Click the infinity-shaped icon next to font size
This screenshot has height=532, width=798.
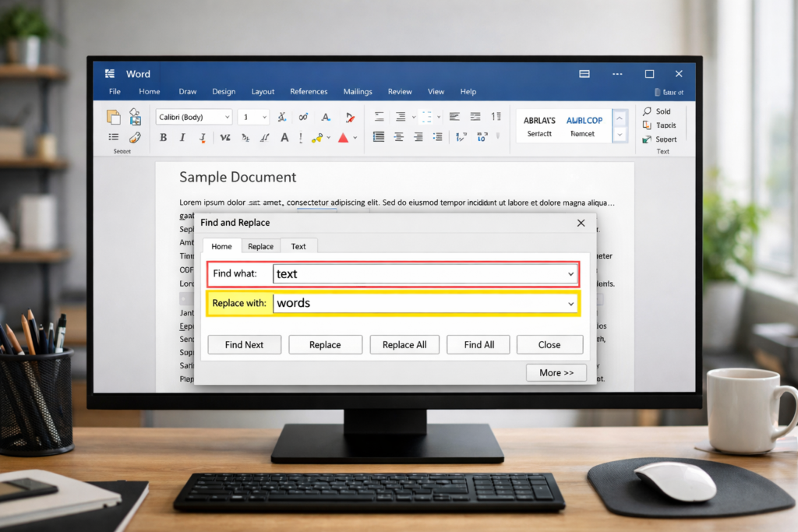(x=303, y=117)
